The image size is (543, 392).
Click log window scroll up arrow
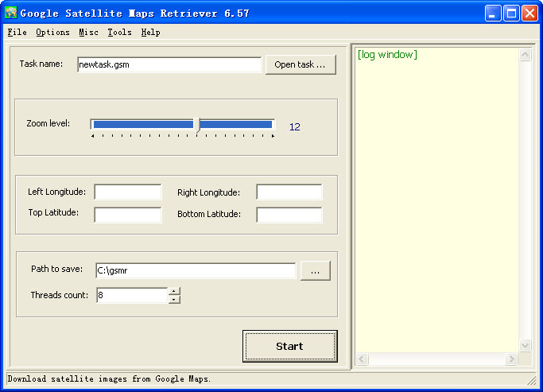point(525,55)
